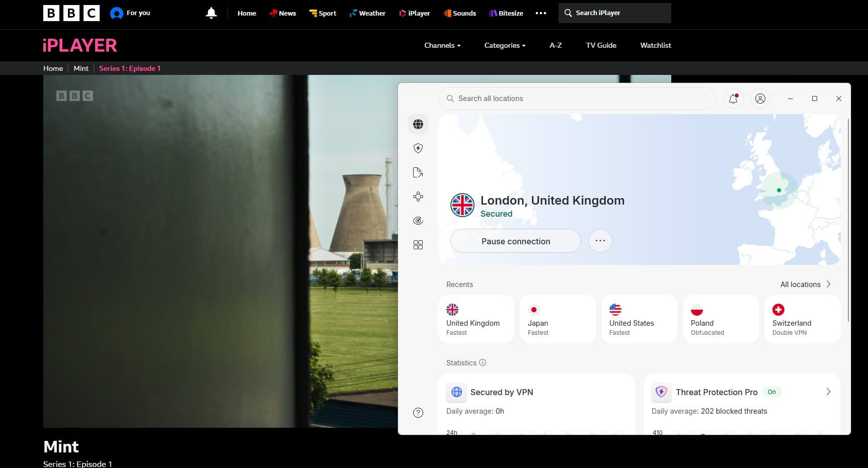Open BBC notifications bell
Image resolution: width=868 pixels, height=468 pixels.
pyautogui.click(x=211, y=13)
